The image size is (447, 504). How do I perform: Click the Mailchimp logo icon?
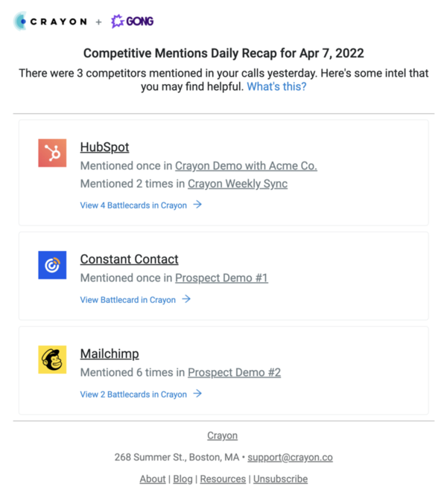point(52,360)
